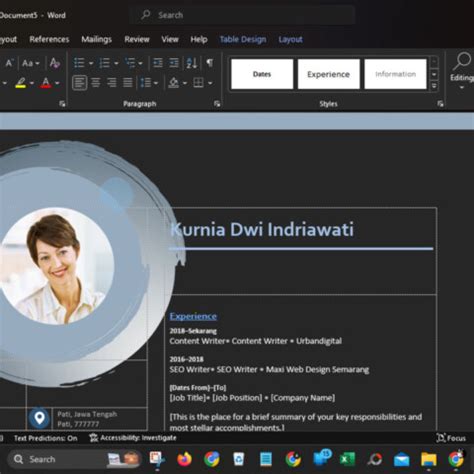Move down one row in Styles gallery
This screenshot has height=474, width=474.
[434, 74]
